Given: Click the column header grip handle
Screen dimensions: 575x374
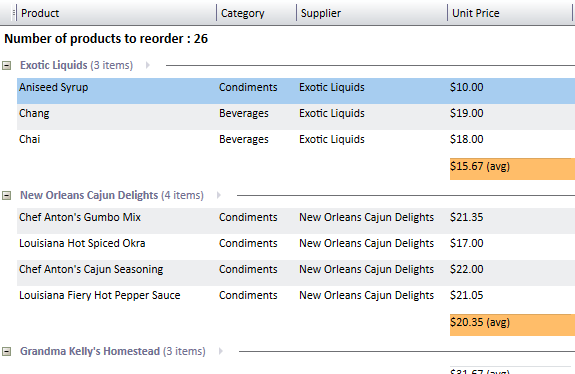Looking at the screenshot, I should pyautogui.click(x=14, y=13).
